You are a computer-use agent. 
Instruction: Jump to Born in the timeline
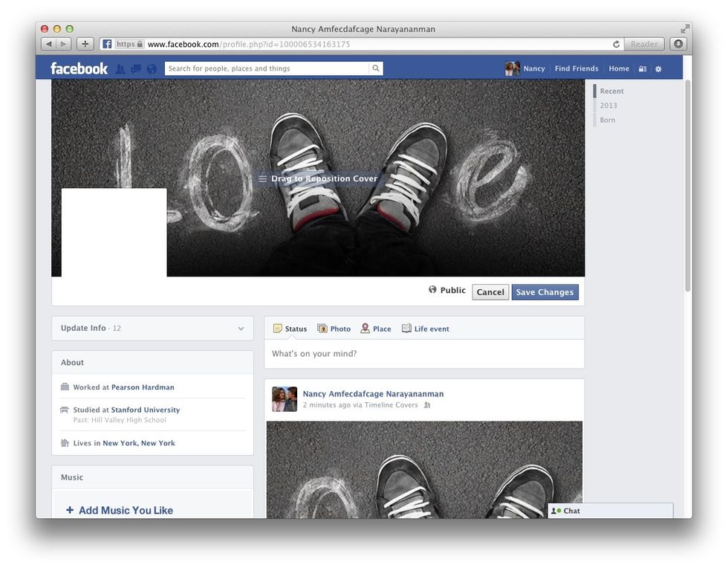coord(608,120)
